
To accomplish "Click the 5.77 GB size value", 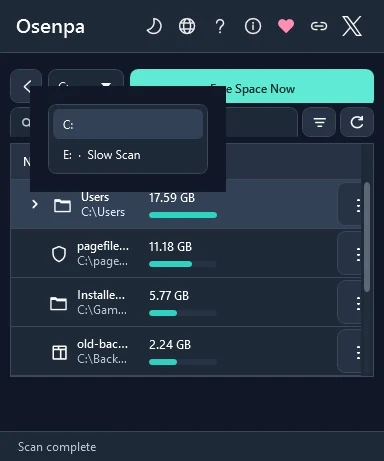I will click(169, 296).
